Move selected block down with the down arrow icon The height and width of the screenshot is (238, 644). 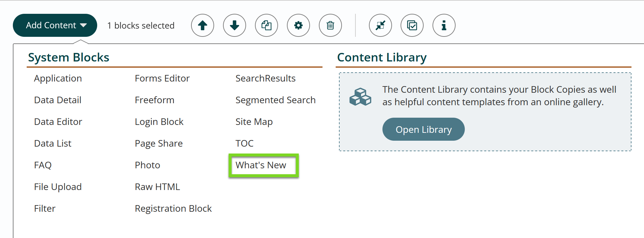coord(235,25)
